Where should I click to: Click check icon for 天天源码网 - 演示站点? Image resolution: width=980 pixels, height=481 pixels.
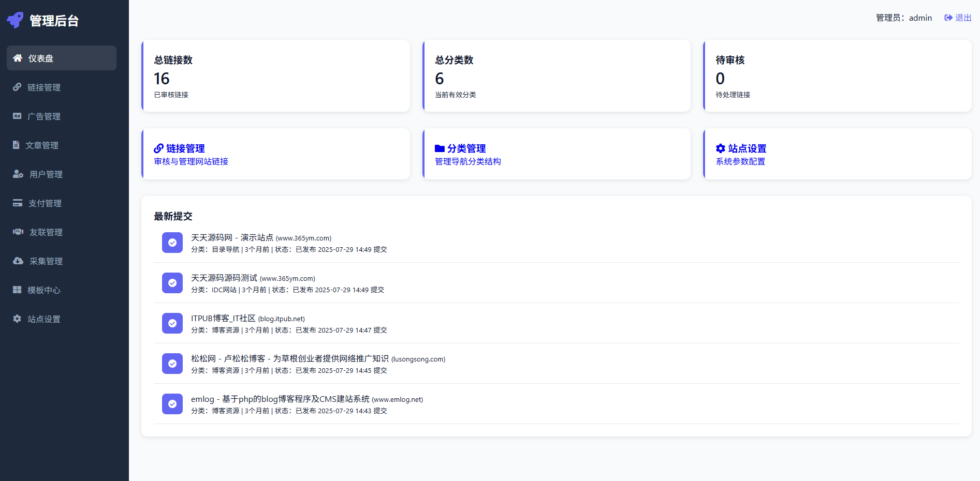[172, 243]
